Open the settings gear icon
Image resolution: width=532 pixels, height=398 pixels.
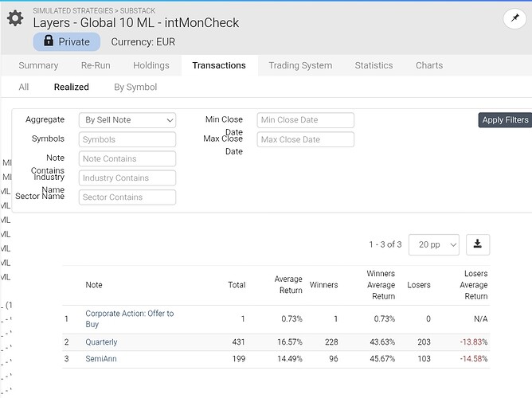point(15,18)
